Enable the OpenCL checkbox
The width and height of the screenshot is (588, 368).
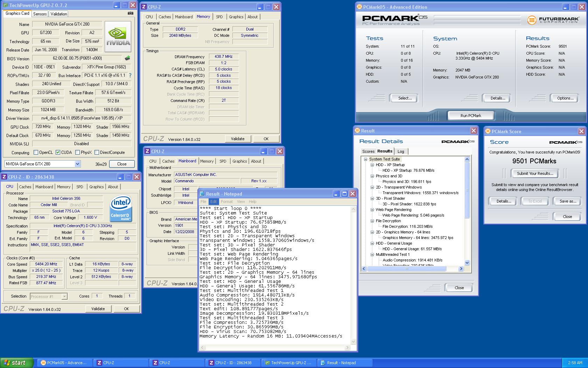point(36,152)
